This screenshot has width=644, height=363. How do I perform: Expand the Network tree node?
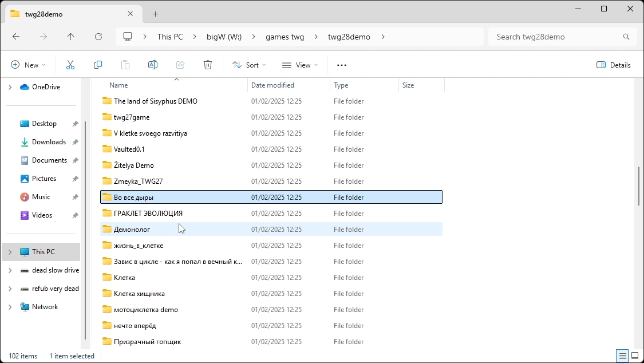pos(10,307)
